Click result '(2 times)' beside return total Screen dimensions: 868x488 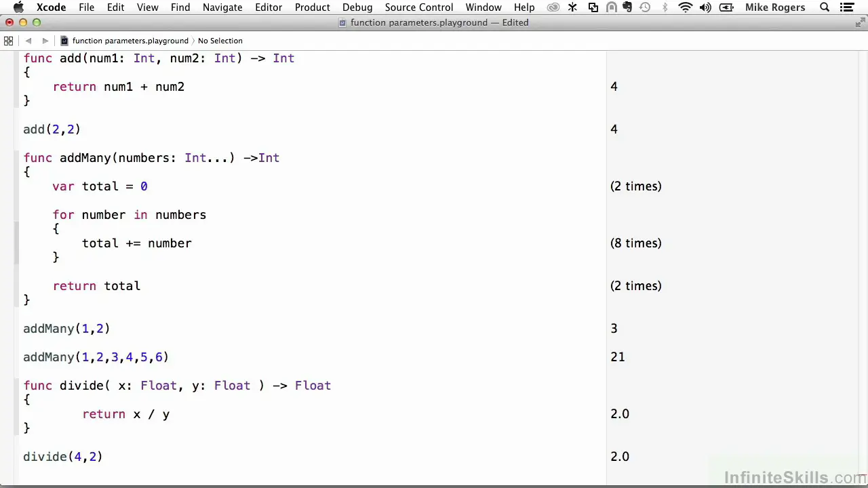636,286
